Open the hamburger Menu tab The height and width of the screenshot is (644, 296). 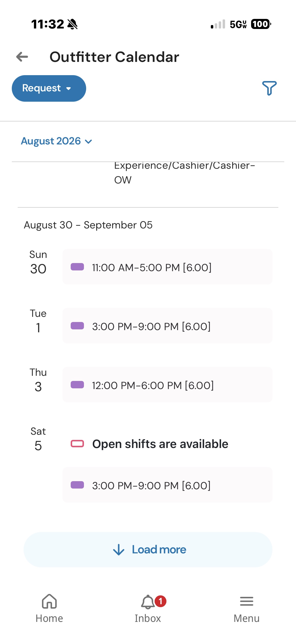click(246, 608)
